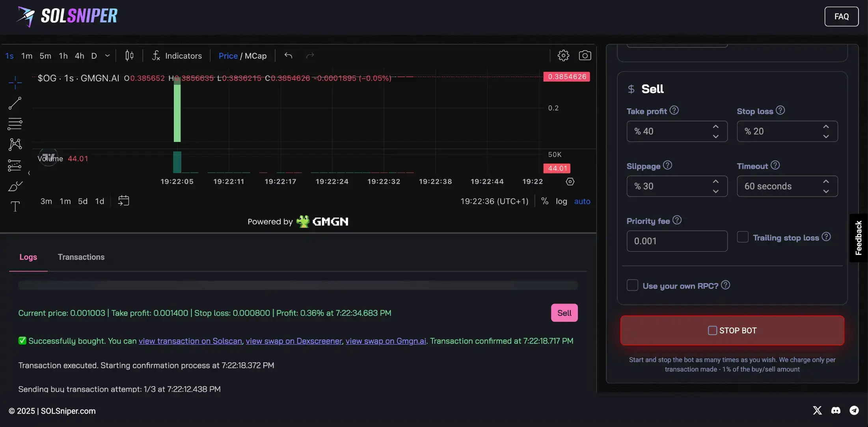
Task: Expand the timeframe dropdown chevron next to D
Action: click(x=107, y=56)
